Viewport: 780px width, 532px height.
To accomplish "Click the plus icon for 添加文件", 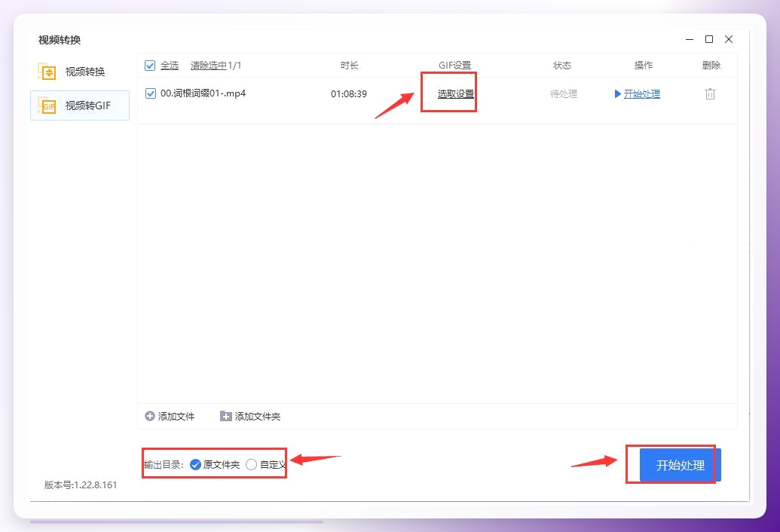I will point(150,416).
